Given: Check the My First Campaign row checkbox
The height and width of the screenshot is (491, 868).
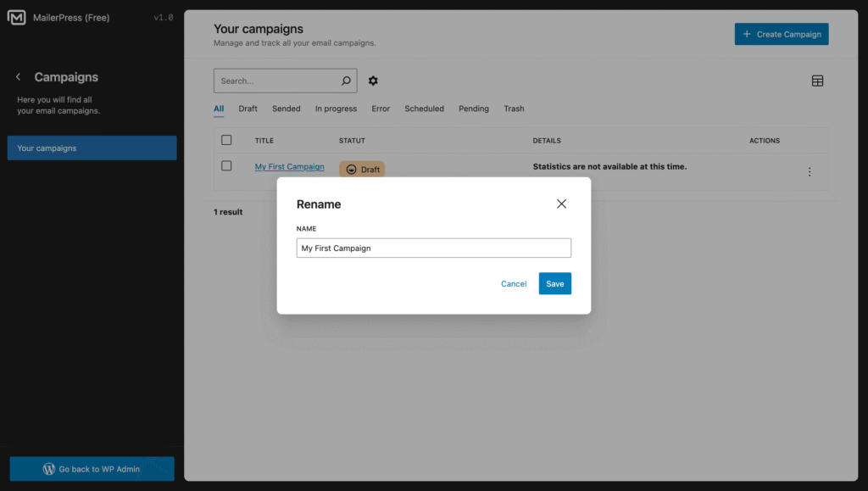Looking at the screenshot, I should coord(226,166).
